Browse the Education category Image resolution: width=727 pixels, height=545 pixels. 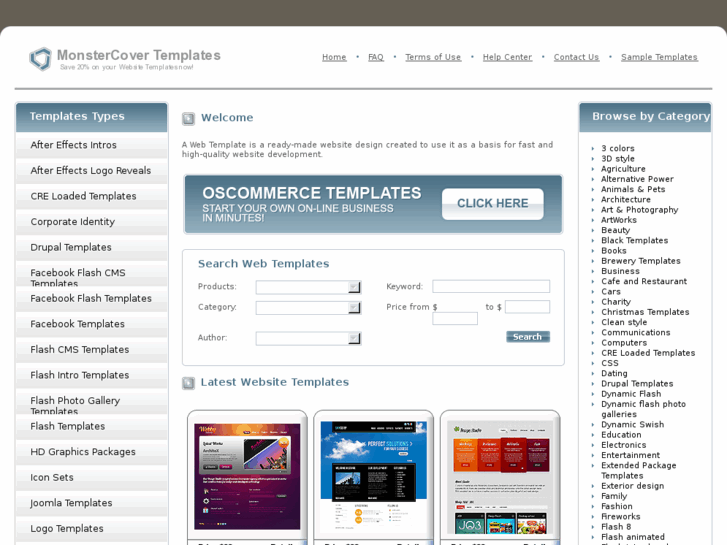pos(621,435)
